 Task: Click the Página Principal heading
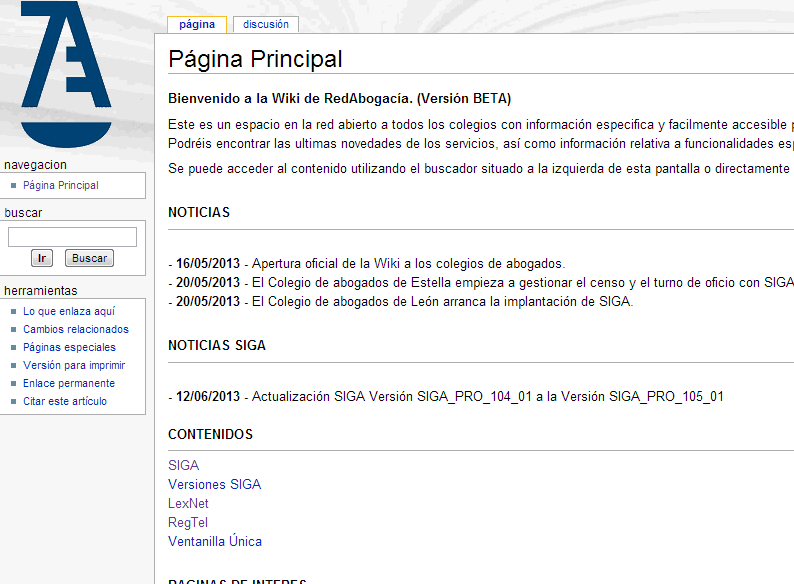coord(255,59)
